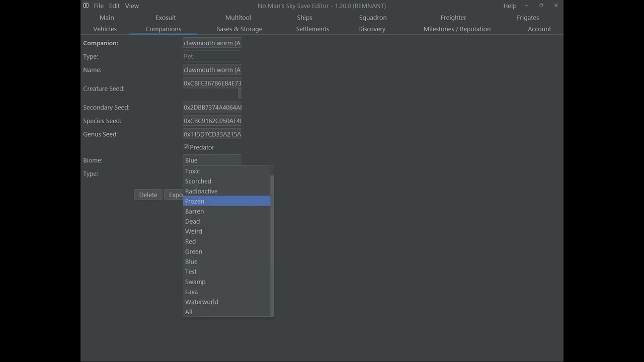Viewport: 644px width, 362px height.
Task: Click the Delete companion button
Action: [148, 195]
